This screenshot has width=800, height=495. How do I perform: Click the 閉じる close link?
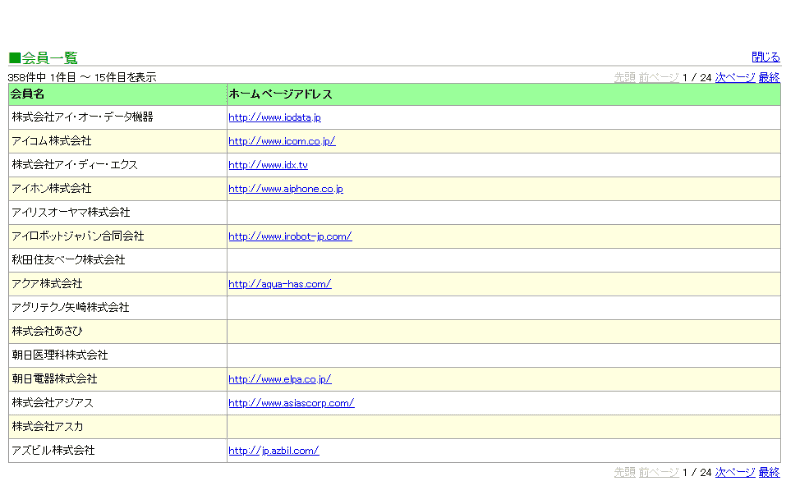(x=765, y=57)
